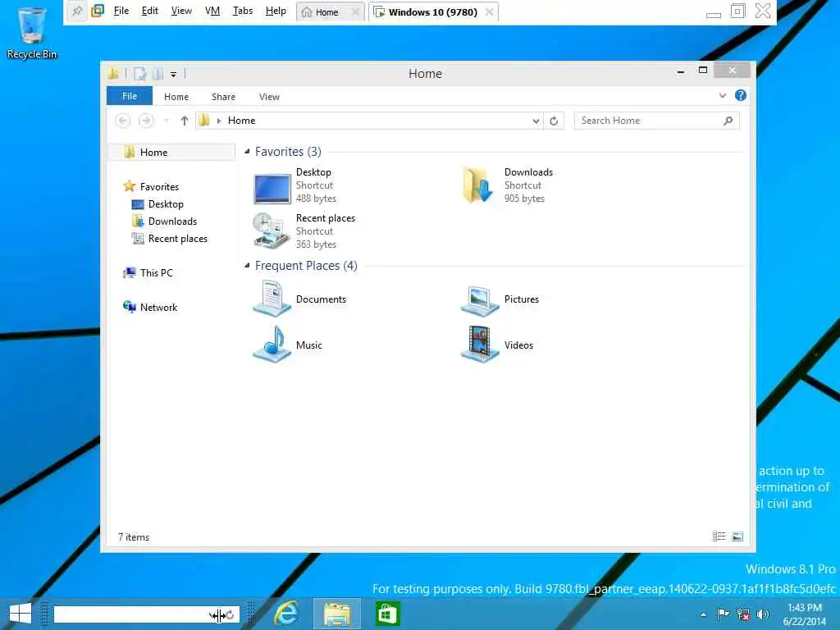Open the Explorer View ribbon tab
Screen dimensions: 840x630
coord(269,97)
